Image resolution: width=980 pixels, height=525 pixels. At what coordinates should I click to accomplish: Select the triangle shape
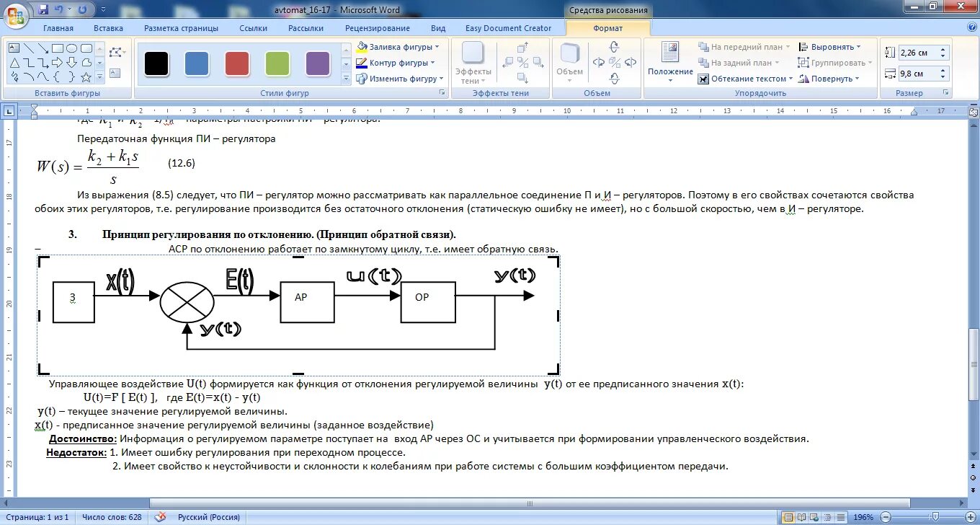point(14,63)
